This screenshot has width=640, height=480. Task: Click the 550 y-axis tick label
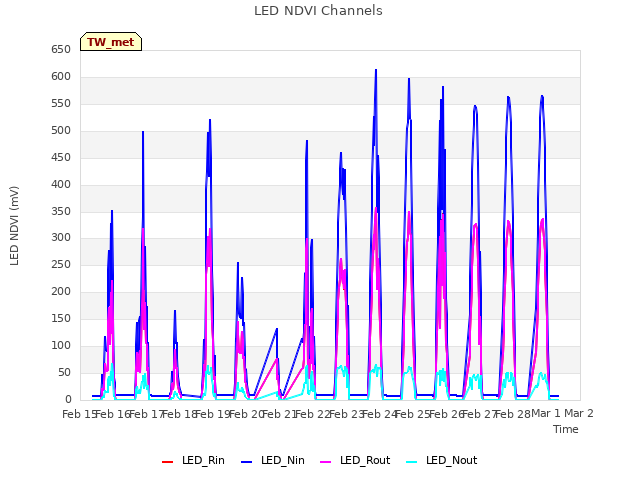click(x=61, y=104)
